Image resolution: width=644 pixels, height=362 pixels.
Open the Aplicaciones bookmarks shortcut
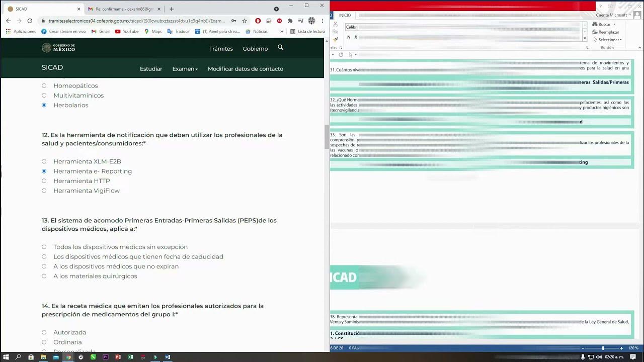click(x=21, y=31)
